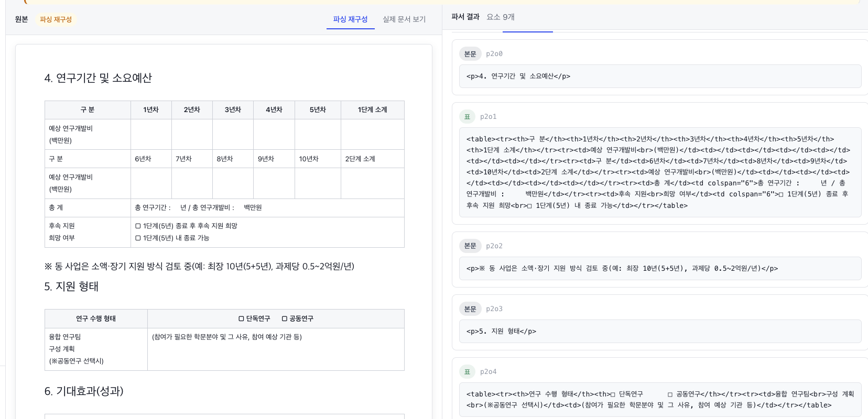Screen dimensions: 868x419
Task: Click the p2o1 table HTML code block
Action: [660, 172]
